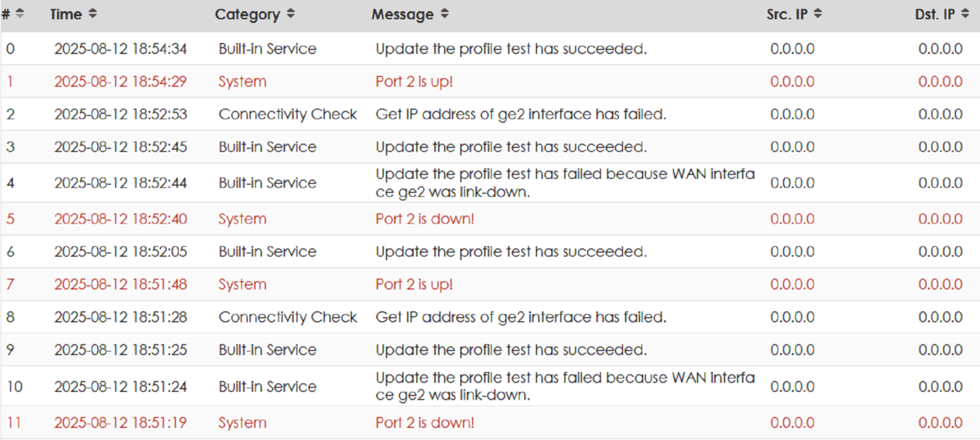Click the Message column header label
980x440 pixels.
point(402,14)
